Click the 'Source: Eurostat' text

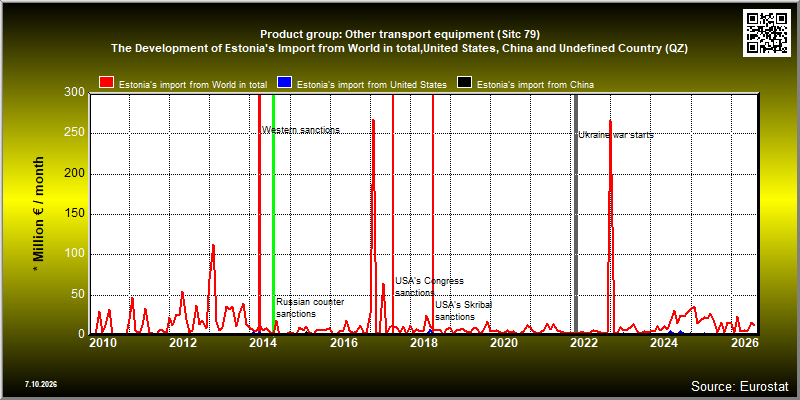click(x=740, y=385)
